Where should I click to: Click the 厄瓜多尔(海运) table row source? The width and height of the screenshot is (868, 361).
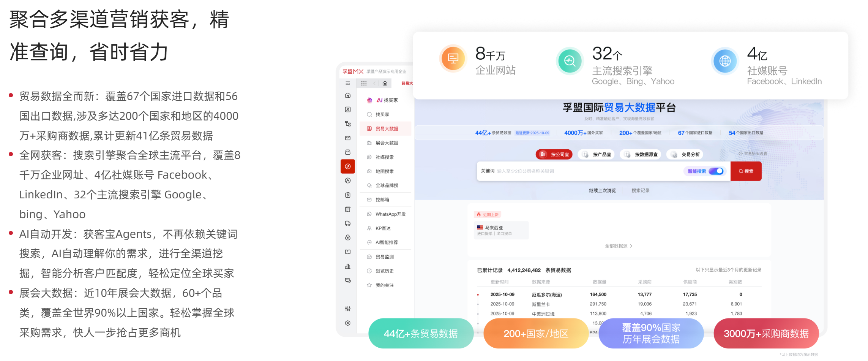pyautogui.click(x=547, y=294)
